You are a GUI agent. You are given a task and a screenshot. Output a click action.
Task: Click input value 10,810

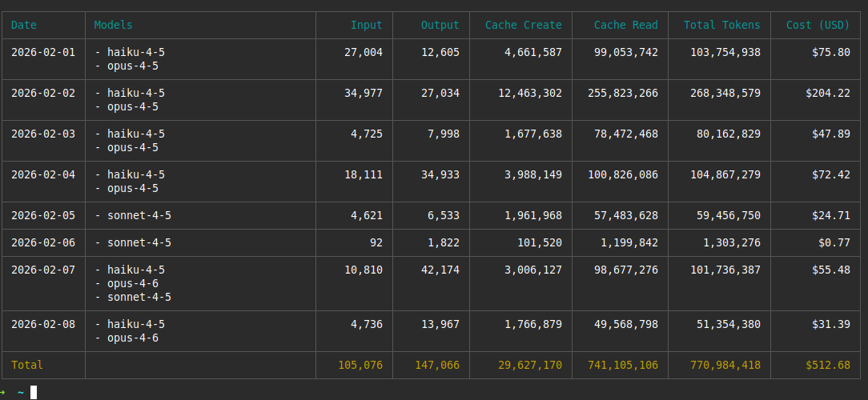364,270
